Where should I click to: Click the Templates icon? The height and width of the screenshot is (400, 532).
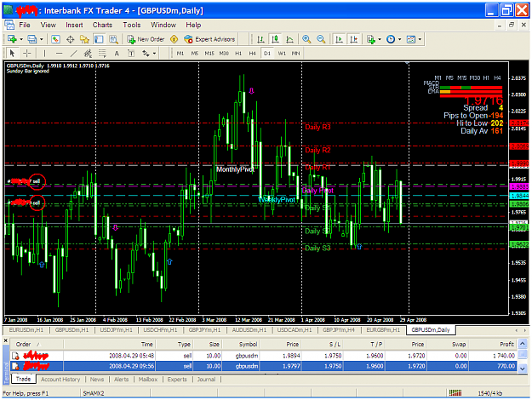(x=411, y=39)
